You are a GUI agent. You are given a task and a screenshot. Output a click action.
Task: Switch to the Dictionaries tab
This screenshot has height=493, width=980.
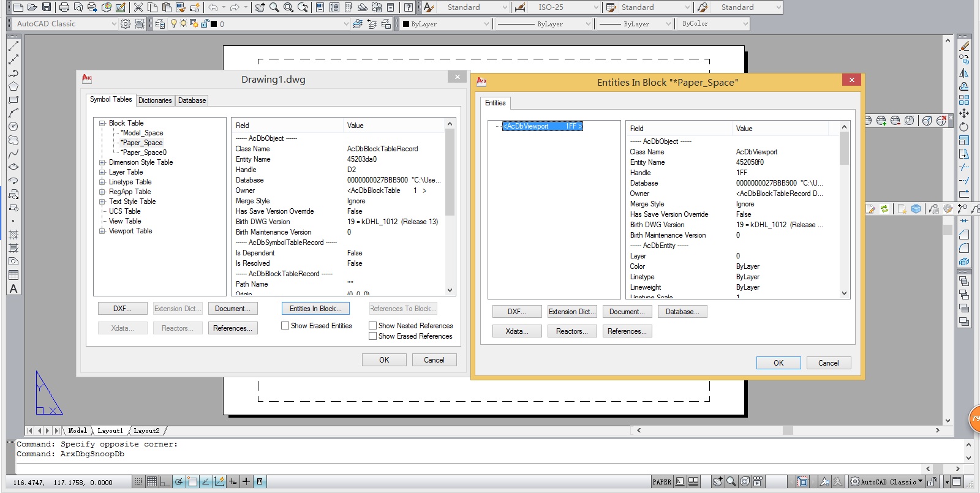click(x=155, y=100)
